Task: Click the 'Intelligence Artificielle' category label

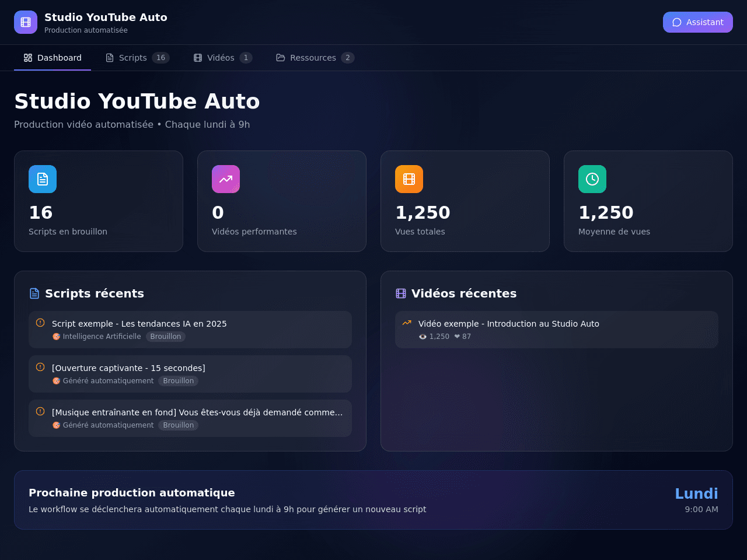Action: click(97, 337)
